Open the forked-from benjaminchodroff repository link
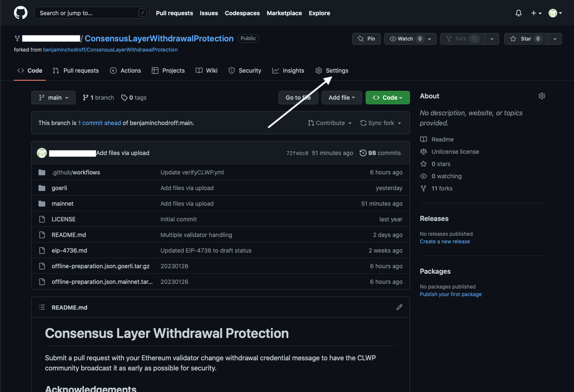574x392 pixels. [110, 50]
